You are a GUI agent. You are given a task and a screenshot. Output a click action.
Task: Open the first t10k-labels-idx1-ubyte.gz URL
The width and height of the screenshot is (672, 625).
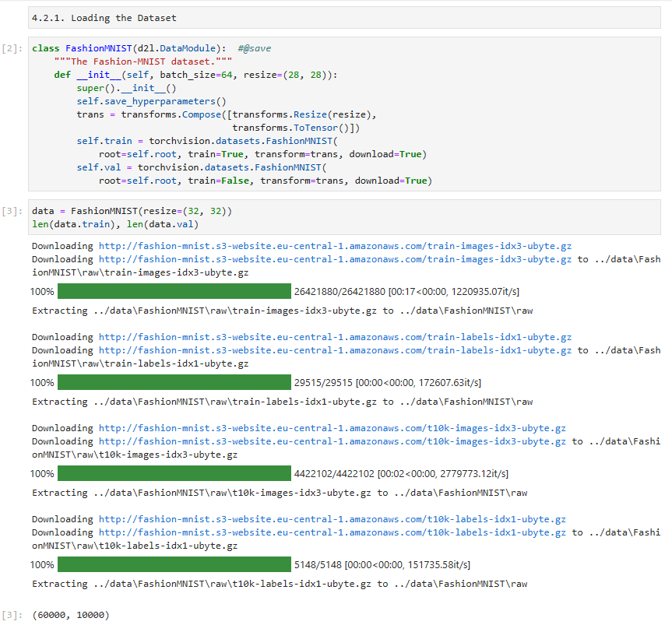(x=332, y=519)
